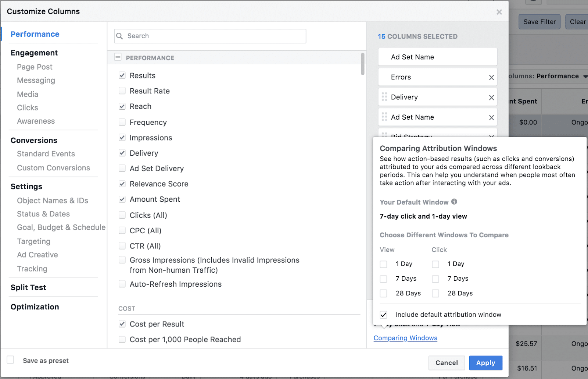Click the magnifier icon in the search box
588x379 pixels.
coord(119,36)
